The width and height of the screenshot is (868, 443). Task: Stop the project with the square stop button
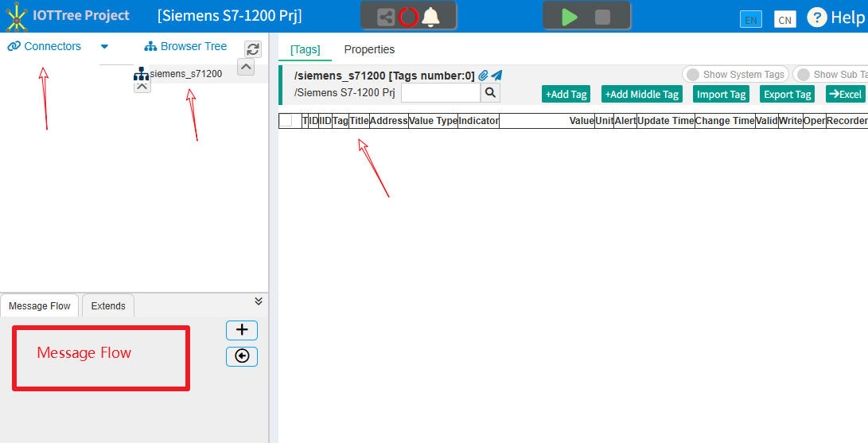coord(602,17)
